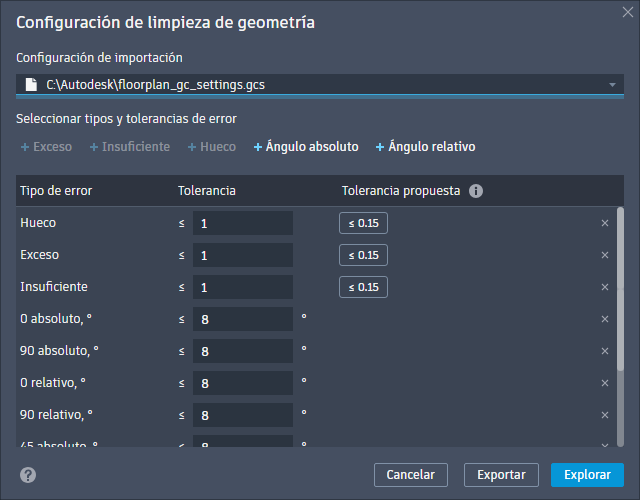Apply proposed tolerance ≤ 0.15 for Exceso
This screenshot has height=500, width=640.
(x=363, y=255)
